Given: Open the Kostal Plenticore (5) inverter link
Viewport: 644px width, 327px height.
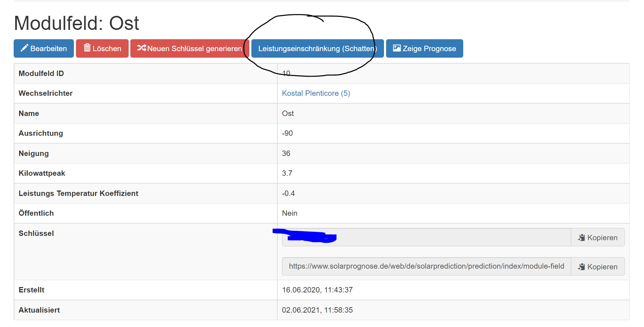Looking at the screenshot, I should tap(316, 93).
